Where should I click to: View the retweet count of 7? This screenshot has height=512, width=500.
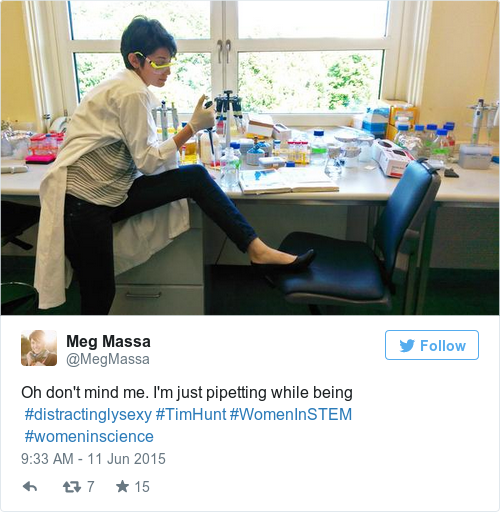point(91,487)
